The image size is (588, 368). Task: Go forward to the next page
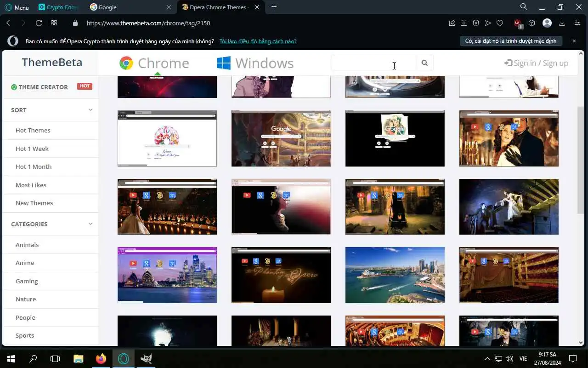pyautogui.click(x=23, y=23)
